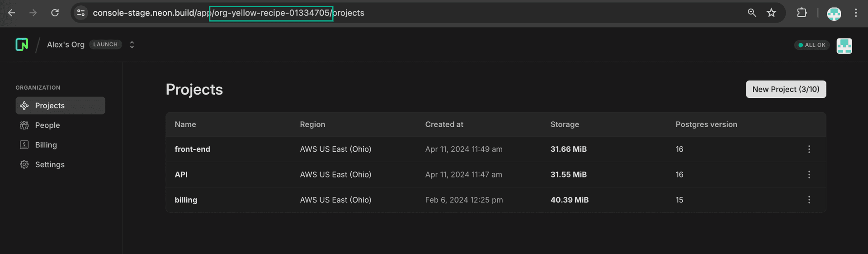The image size is (868, 254).
Task: Open the kebab menu for billing project
Action: point(809,200)
